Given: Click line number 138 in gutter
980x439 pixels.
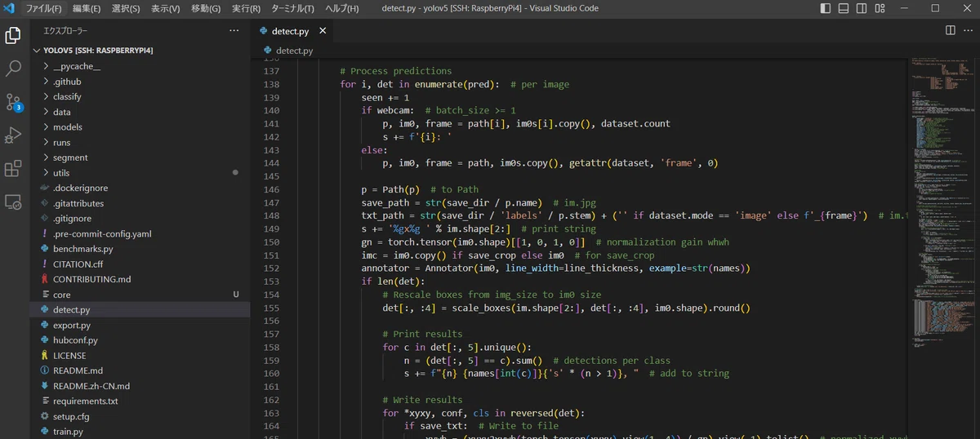Looking at the screenshot, I should (x=271, y=84).
